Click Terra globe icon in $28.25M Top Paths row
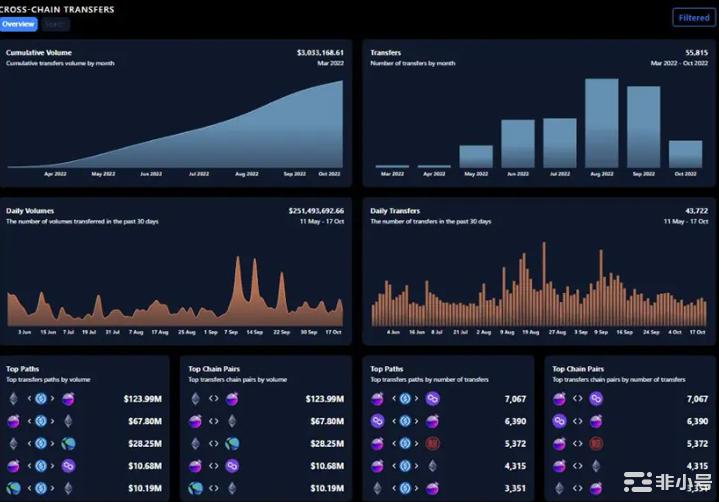The image size is (719, 502). tap(68, 444)
